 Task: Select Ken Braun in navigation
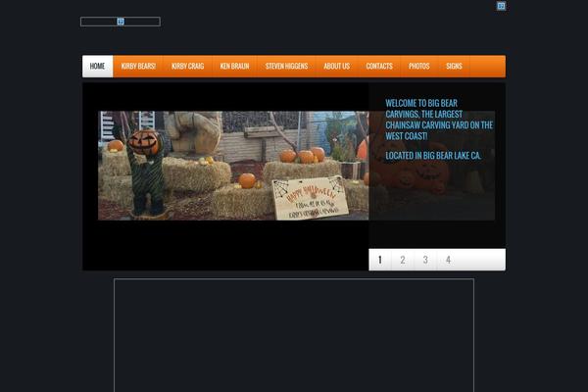234,67
